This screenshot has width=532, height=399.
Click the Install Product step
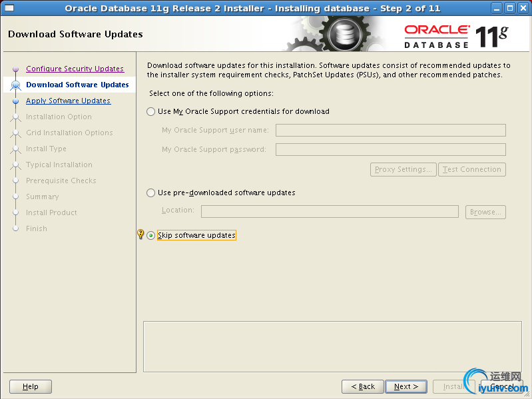pos(51,212)
